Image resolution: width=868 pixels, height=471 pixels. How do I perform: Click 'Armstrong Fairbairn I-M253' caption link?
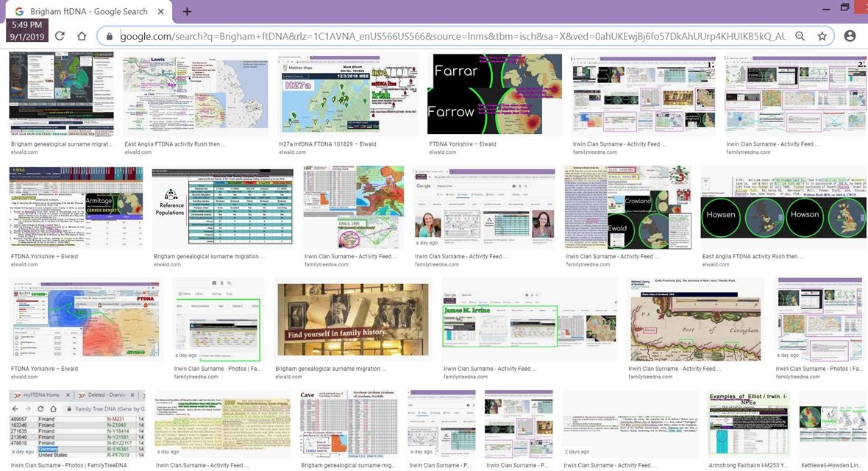tap(749, 465)
